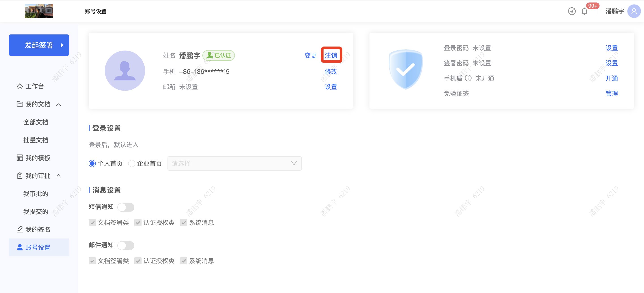Click the clipboard icon beside 我的审批

pos(20,176)
